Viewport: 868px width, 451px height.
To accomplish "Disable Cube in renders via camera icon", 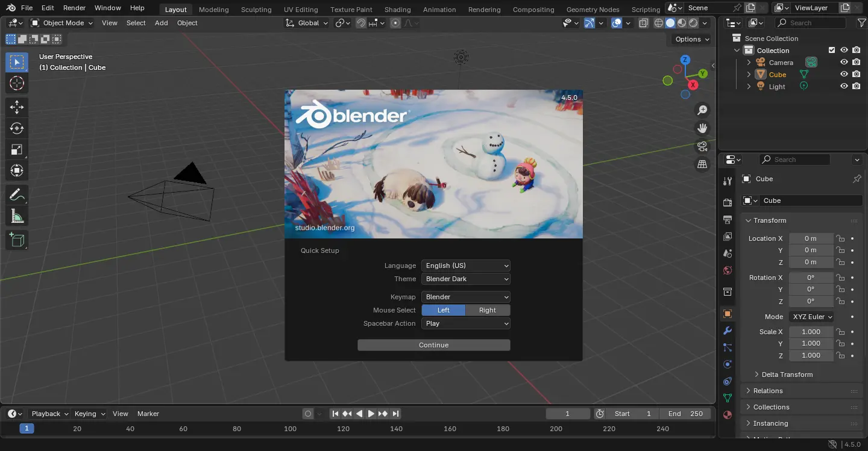I will [856, 74].
